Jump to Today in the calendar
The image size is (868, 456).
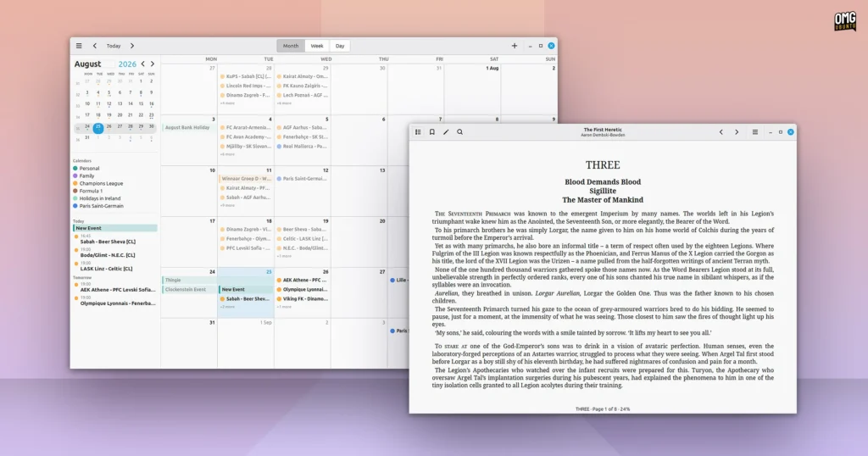(114, 46)
